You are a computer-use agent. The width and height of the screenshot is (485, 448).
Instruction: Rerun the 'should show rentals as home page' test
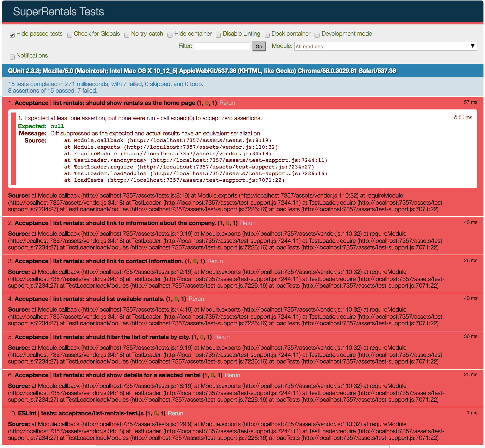tap(227, 103)
